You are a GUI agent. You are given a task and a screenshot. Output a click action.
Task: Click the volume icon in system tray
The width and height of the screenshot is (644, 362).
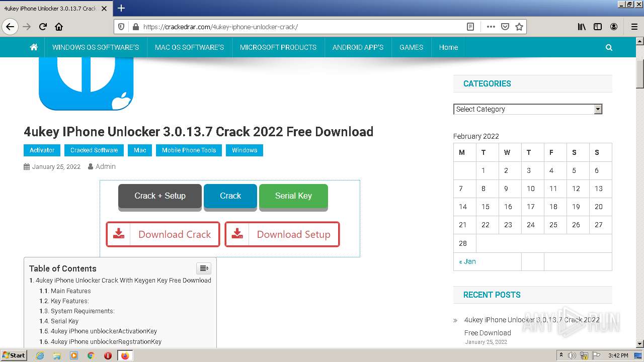tap(573, 355)
